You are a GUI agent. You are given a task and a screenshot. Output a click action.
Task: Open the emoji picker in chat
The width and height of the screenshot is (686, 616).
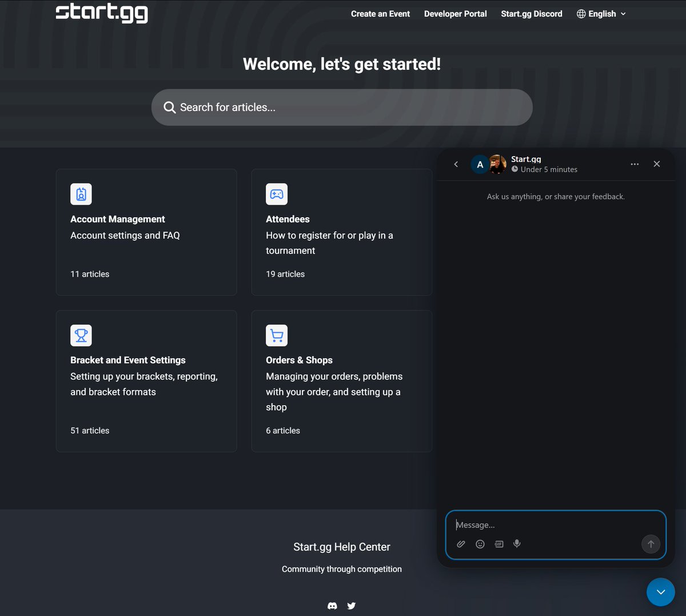480,544
